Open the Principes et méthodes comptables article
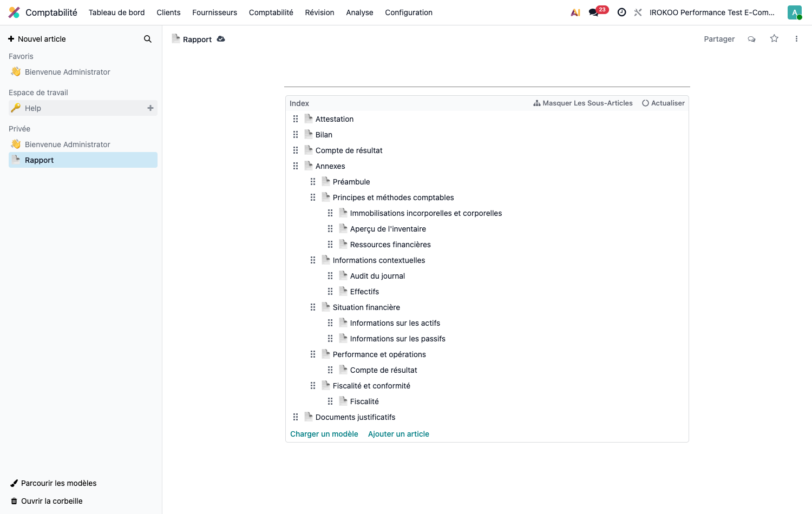812x514 pixels. (394, 197)
